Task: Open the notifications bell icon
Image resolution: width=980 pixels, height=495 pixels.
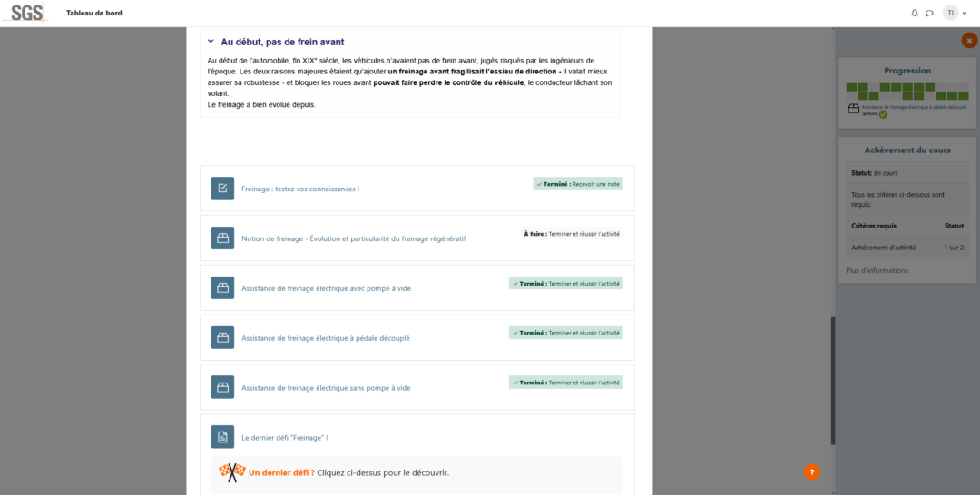Action: [915, 13]
